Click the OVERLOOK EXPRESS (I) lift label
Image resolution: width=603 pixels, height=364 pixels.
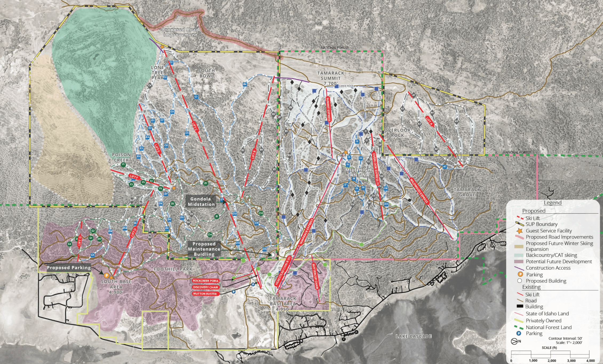click(376, 169)
